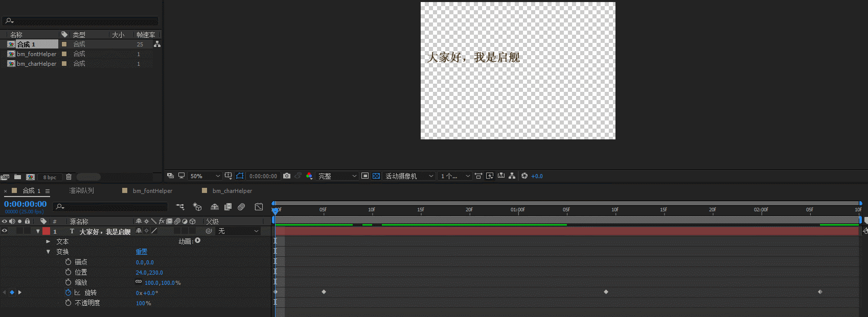This screenshot has height=317, width=868.
Task: Toggle solo box for layer 1
Action: (19, 231)
